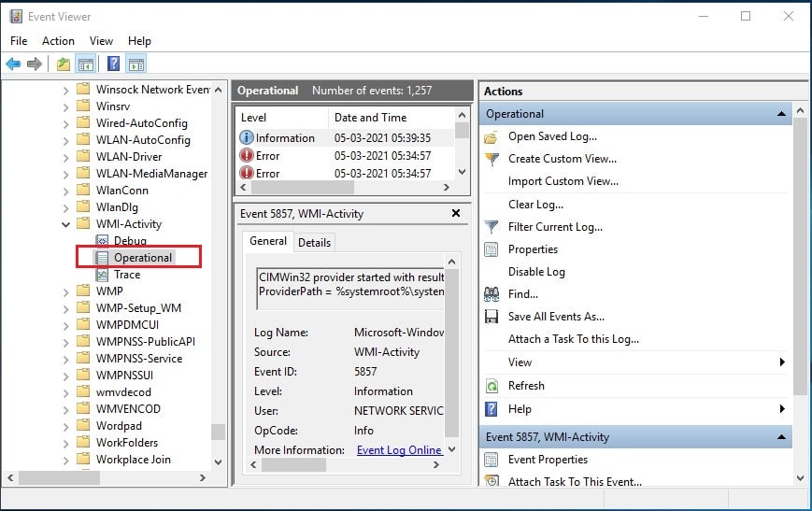Screen dimensions: 812x511
Task: Click the Find binoculars icon
Action: pyautogui.click(x=491, y=294)
